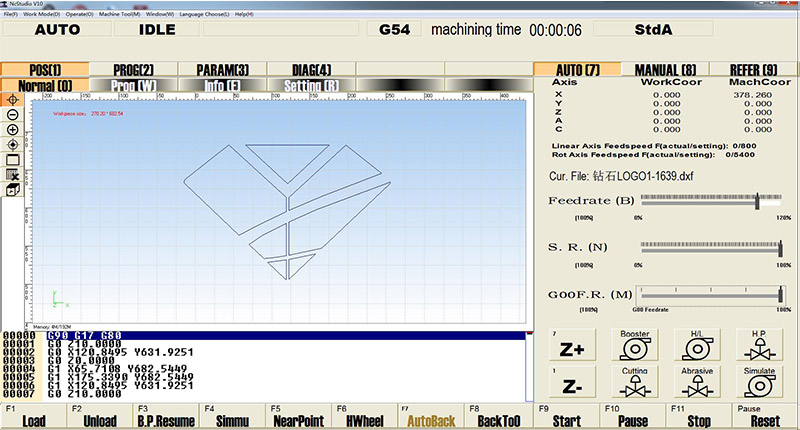Switch to the MANUAL (8) tab
Viewport: 800px width, 430px height.
click(x=666, y=70)
